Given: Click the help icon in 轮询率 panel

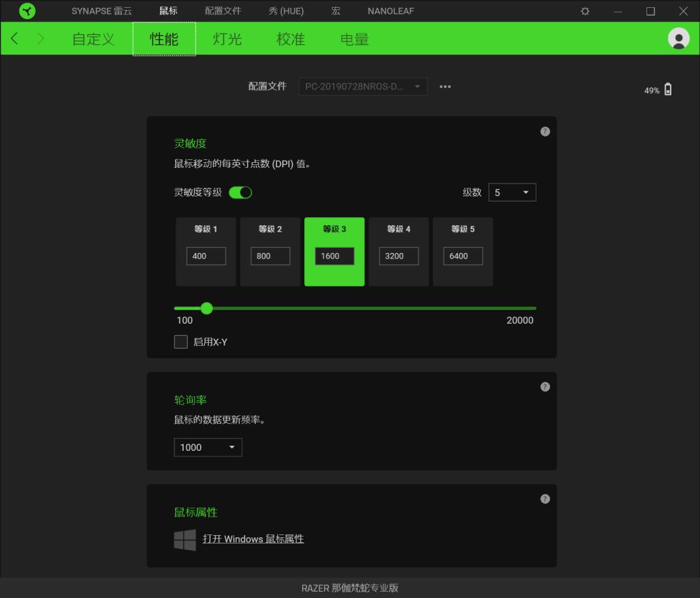Looking at the screenshot, I should point(545,387).
